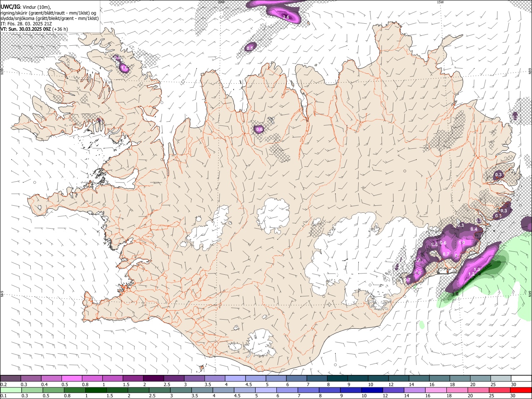This screenshot has height=399, width=532.
Task: Pick the bright red rain swatch after 30
Action: click(x=521, y=390)
